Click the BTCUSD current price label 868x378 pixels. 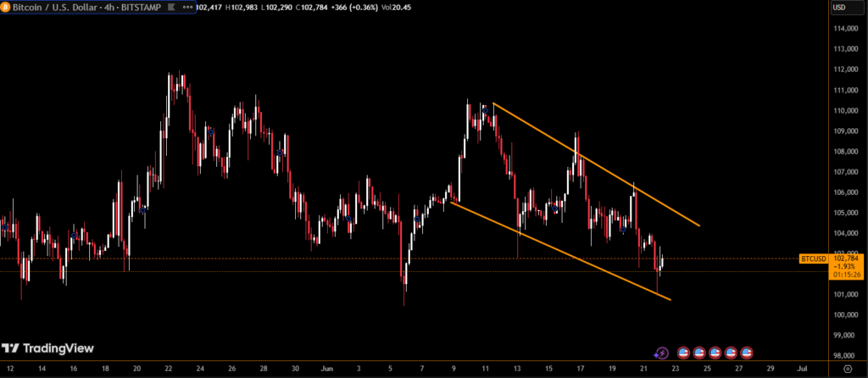(814, 258)
